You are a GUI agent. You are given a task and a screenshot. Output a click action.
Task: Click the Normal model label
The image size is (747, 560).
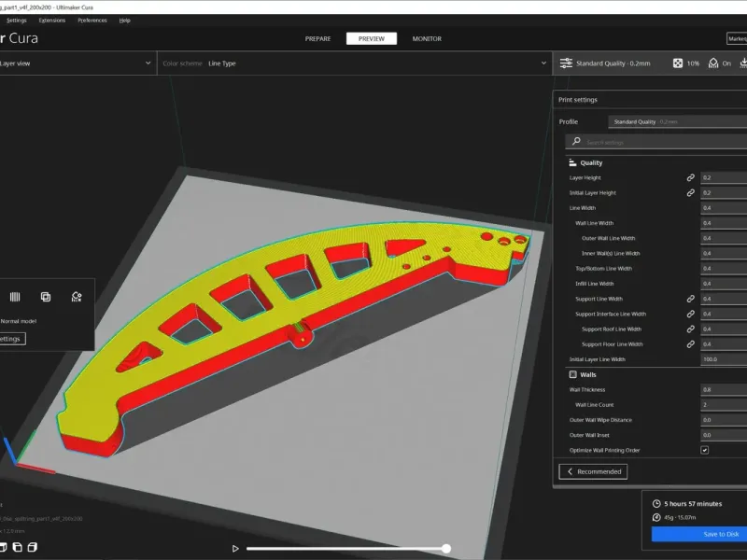[x=19, y=321]
